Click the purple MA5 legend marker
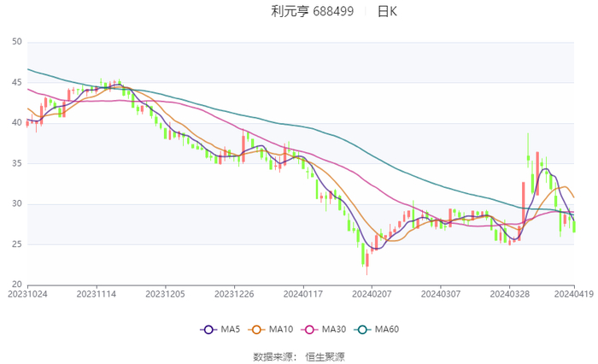 [x=208, y=330]
